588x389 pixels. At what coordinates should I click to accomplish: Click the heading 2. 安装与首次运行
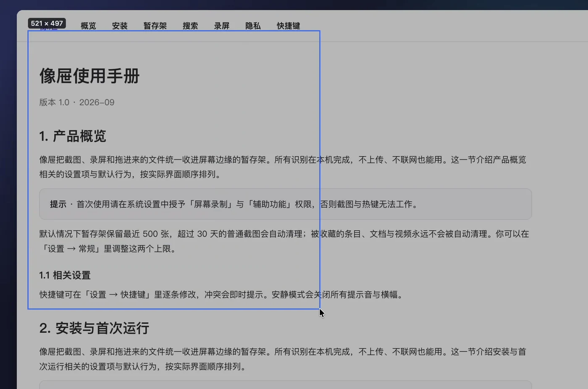94,328
